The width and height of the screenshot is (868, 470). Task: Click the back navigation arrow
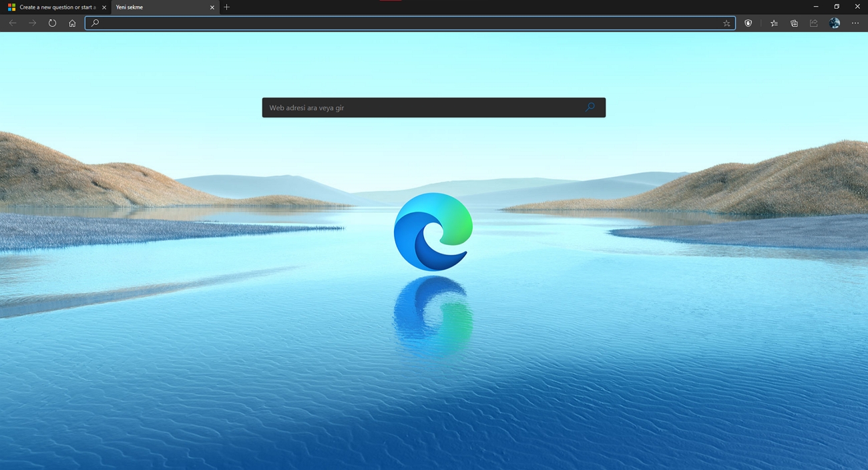(12, 23)
